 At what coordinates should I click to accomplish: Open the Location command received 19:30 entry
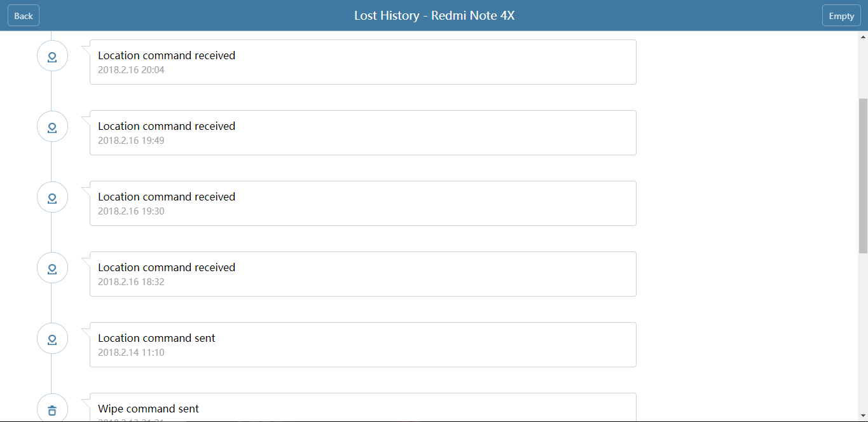click(362, 203)
